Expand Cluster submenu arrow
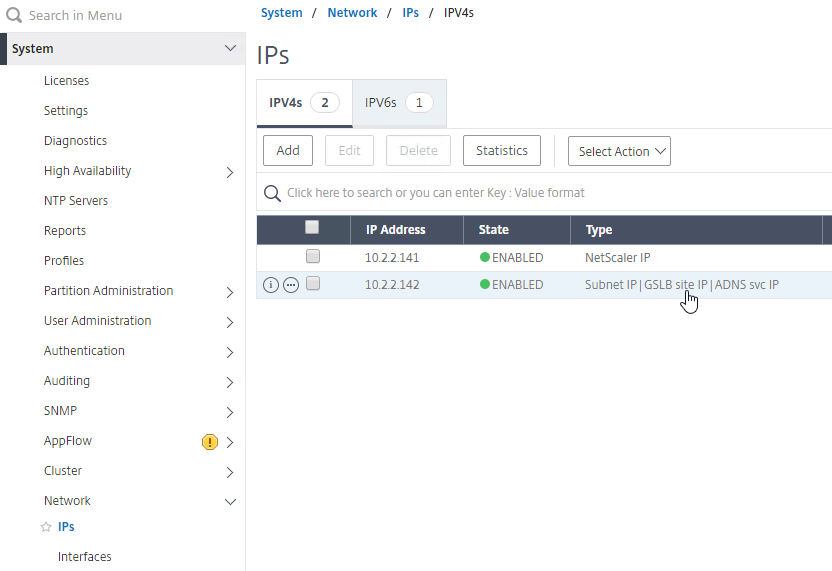 pos(230,472)
